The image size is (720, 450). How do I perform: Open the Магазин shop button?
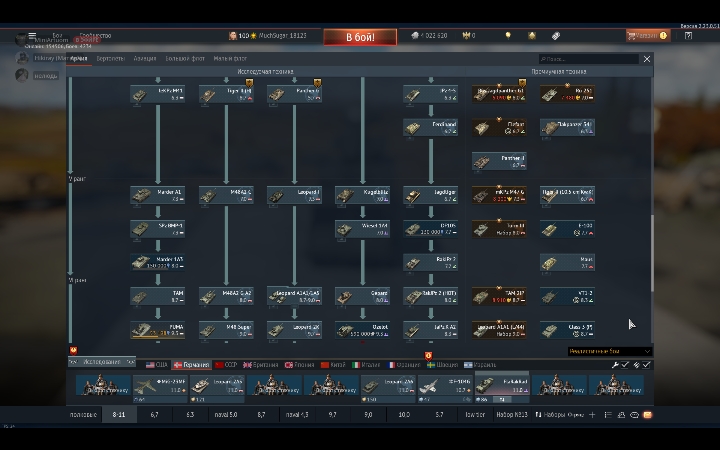point(648,35)
